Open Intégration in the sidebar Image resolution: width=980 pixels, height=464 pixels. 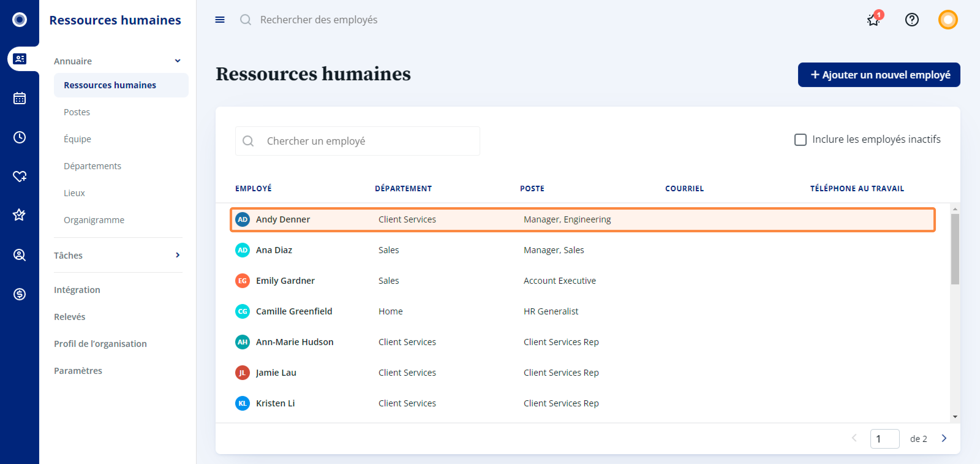[77, 290]
